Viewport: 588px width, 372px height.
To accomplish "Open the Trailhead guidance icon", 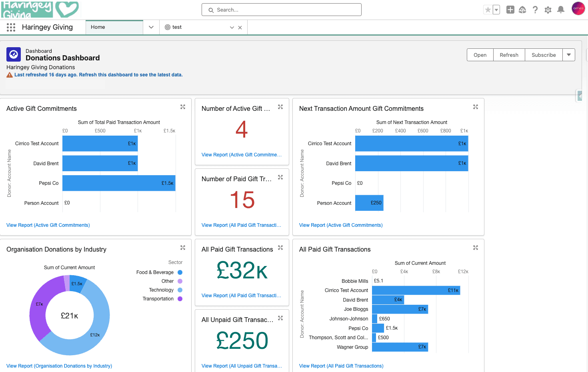I will pyautogui.click(x=522, y=10).
